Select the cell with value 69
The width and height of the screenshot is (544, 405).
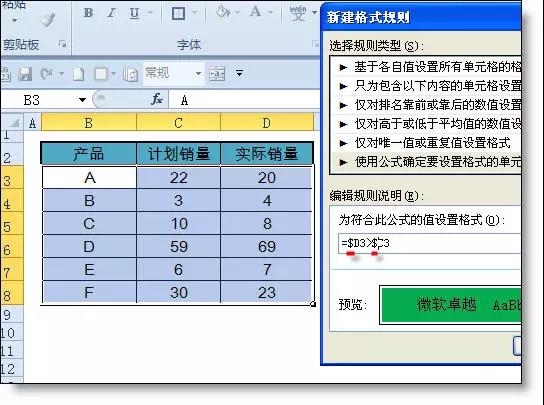coord(266,246)
